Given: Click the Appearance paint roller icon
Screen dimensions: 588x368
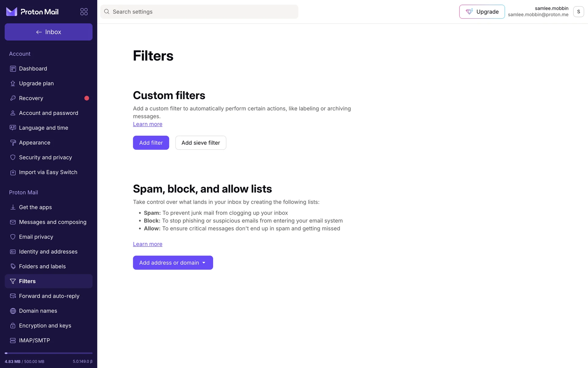Looking at the screenshot, I should tap(13, 143).
